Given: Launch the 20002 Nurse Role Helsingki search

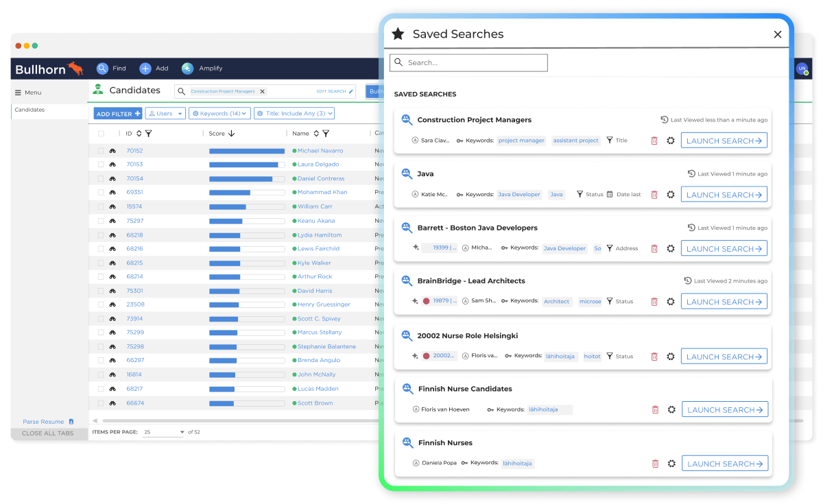Looking at the screenshot, I should (x=724, y=357).
